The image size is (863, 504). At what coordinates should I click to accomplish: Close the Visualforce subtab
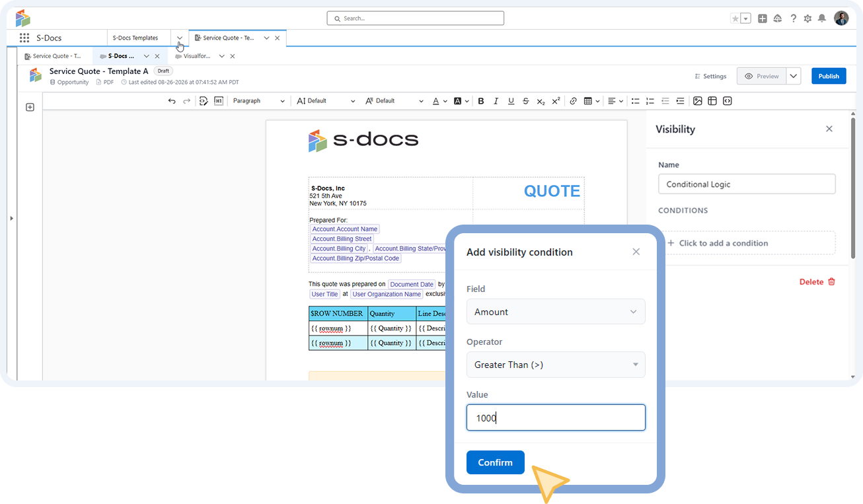pos(233,56)
